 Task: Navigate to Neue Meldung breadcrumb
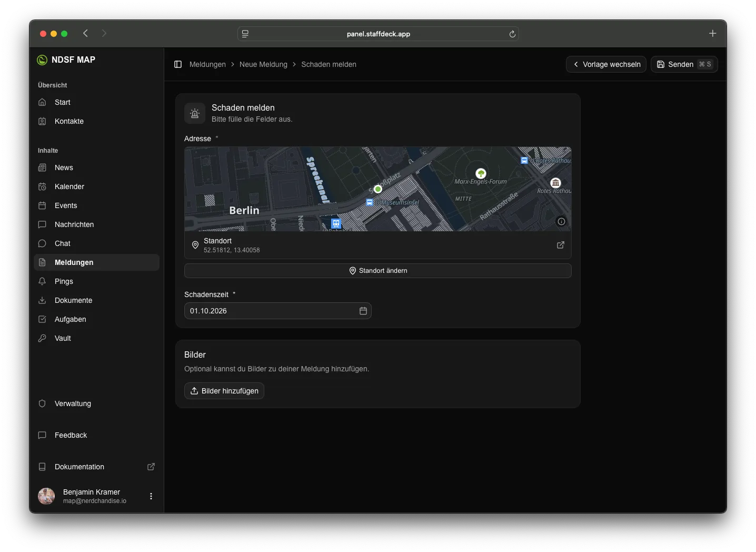[x=263, y=64]
